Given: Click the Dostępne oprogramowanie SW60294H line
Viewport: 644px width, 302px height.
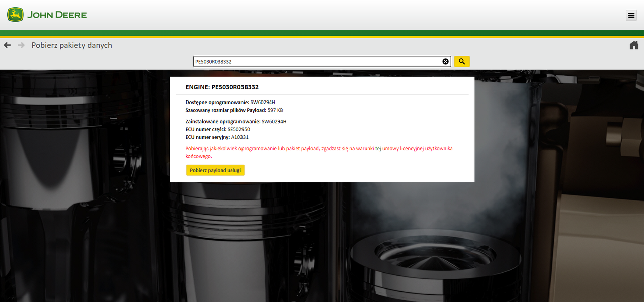Looking at the screenshot, I should [230, 102].
